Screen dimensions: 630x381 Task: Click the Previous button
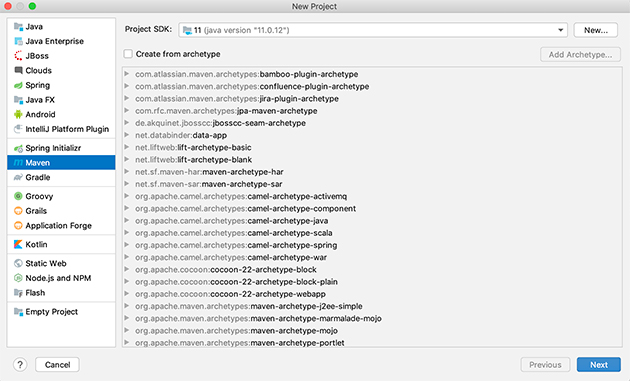[545, 365]
